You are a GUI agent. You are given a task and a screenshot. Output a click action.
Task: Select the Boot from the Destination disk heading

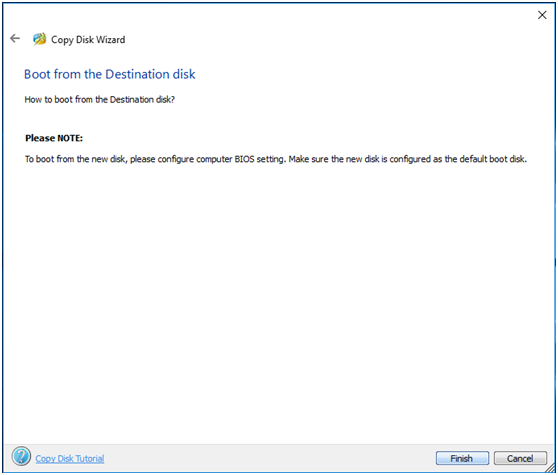click(x=110, y=74)
